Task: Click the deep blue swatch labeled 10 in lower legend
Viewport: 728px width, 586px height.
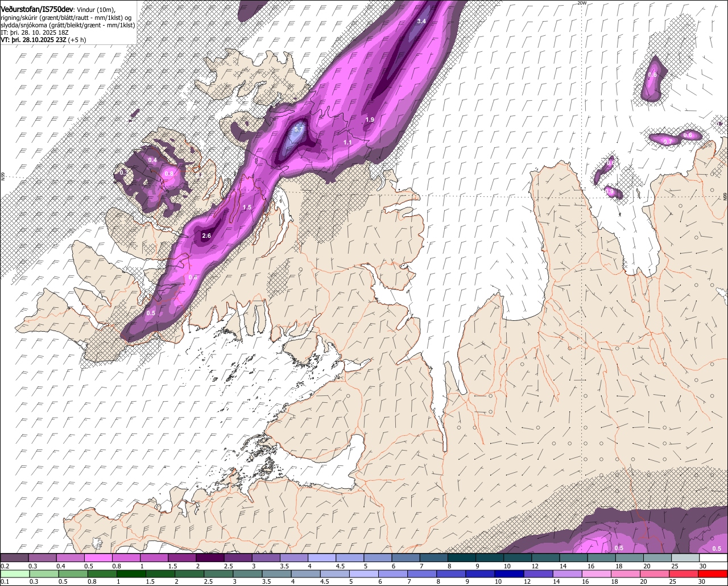Action: [510, 573]
